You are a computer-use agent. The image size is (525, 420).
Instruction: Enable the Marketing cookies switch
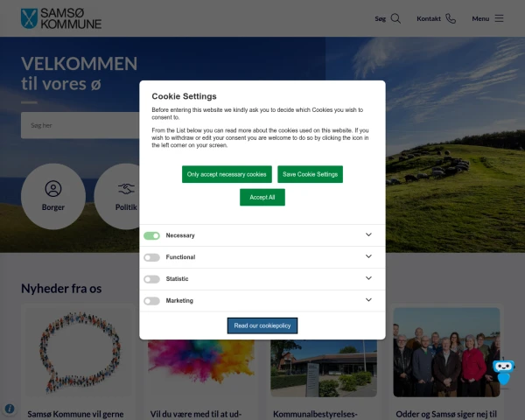[151, 301]
